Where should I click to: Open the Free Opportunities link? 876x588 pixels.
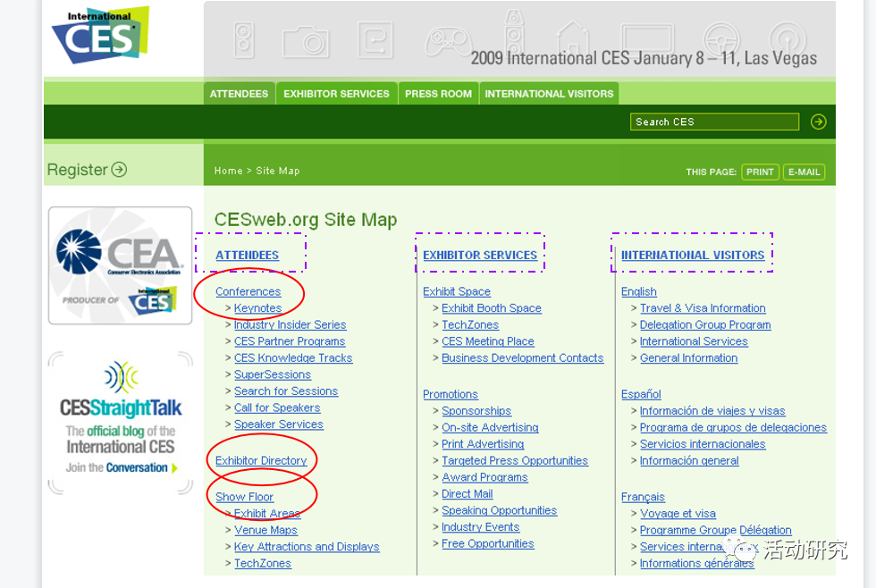[x=488, y=544]
